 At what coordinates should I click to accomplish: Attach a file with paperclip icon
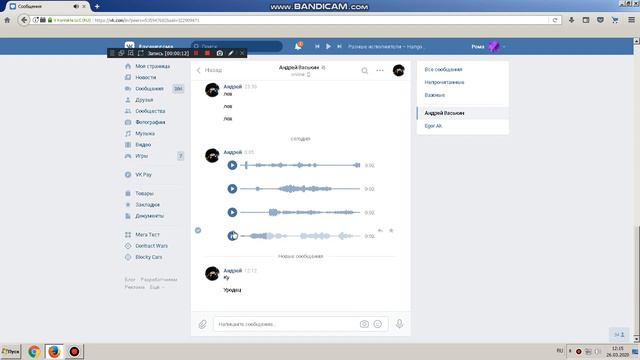pos(202,324)
